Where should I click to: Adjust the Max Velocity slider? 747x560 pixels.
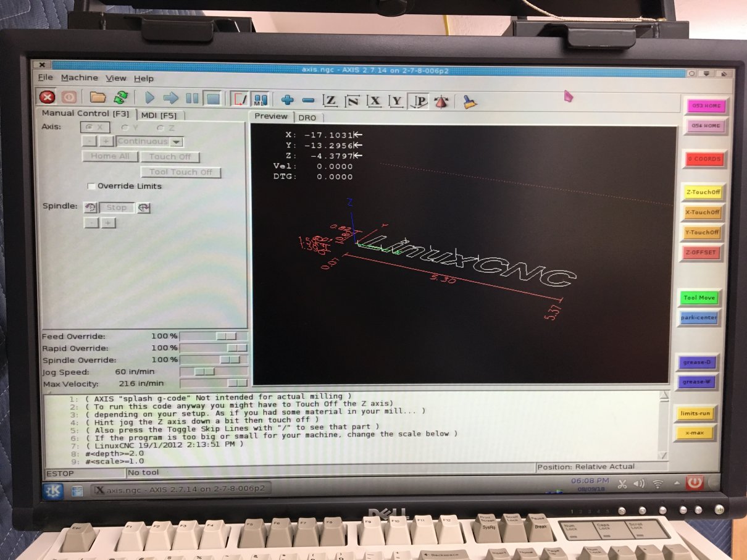tap(214, 383)
